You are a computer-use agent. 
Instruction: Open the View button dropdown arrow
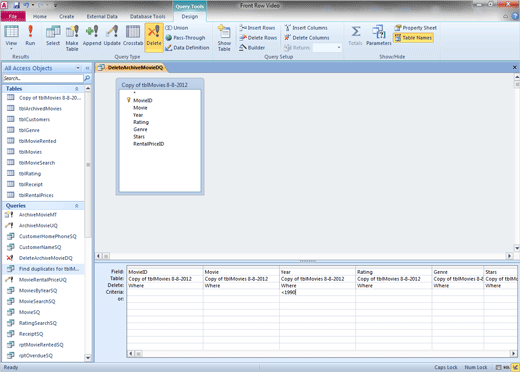[11, 49]
